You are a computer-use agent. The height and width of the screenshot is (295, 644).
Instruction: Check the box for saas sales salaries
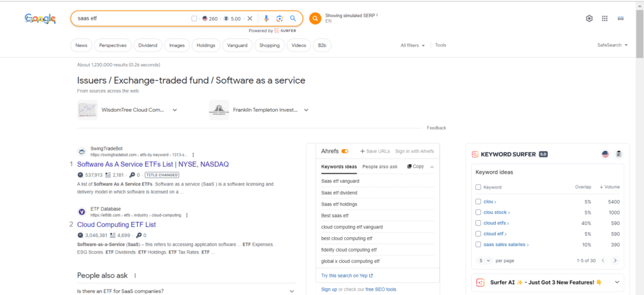478,245
